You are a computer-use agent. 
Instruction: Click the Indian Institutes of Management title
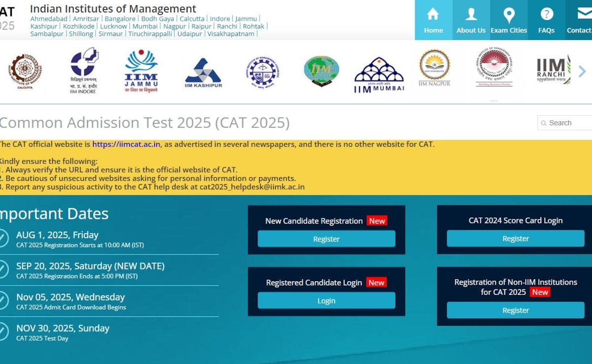pos(113,8)
